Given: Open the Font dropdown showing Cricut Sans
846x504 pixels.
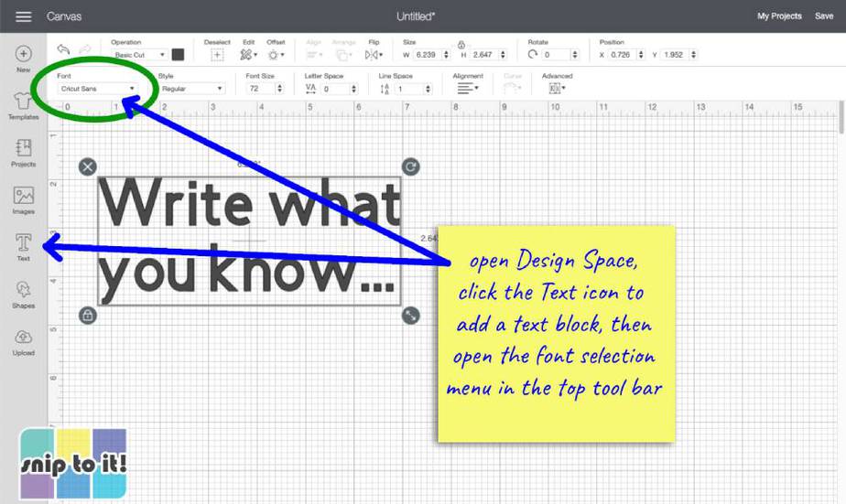Looking at the screenshot, I should (x=97, y=89).
